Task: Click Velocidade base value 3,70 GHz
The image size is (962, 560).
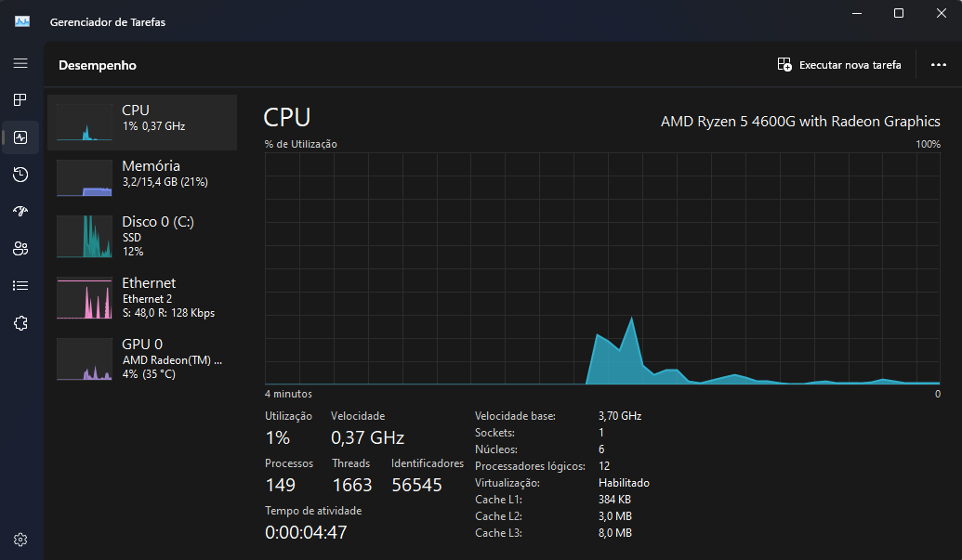Action: click(x=620, y=416)
